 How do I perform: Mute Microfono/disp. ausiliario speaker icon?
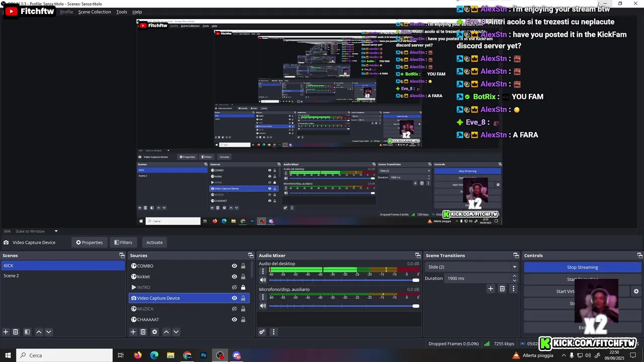click(x=263, y=306)
